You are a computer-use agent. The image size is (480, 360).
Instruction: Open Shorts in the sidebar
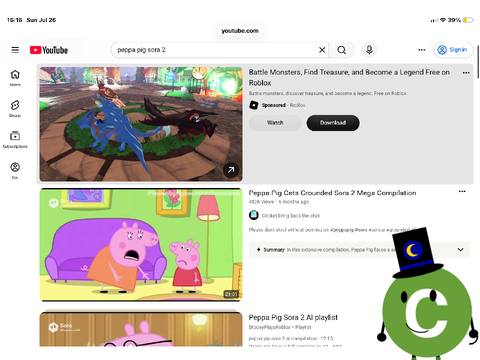coord(15,109)
